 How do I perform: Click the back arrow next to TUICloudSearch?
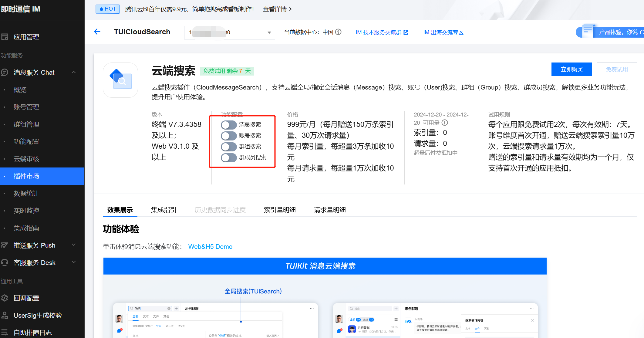tap(97, 32)
